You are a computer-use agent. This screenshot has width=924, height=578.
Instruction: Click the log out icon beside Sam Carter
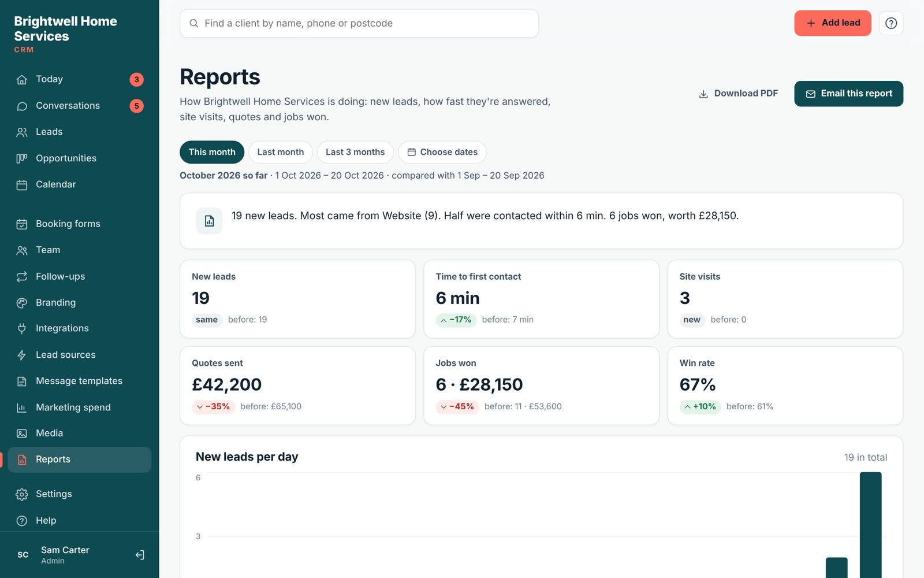pyautogui.click(x=140, y=555)
